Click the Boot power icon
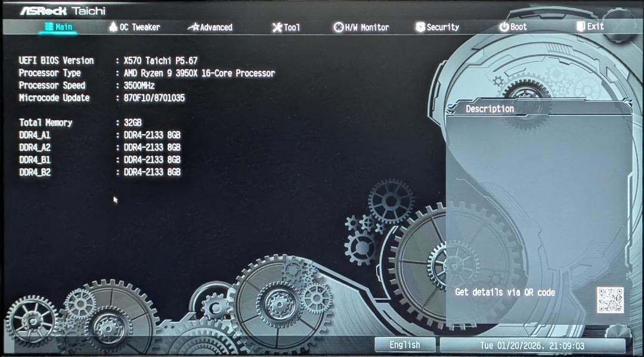 (x=504, y=27)
